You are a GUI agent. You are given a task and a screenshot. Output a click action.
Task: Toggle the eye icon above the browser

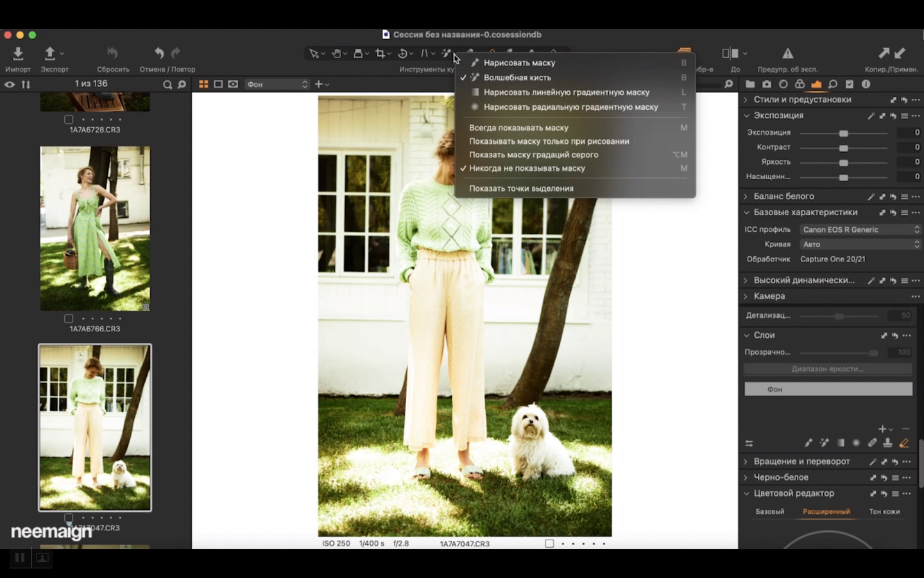pyautogui.click(x=10, y=84)
